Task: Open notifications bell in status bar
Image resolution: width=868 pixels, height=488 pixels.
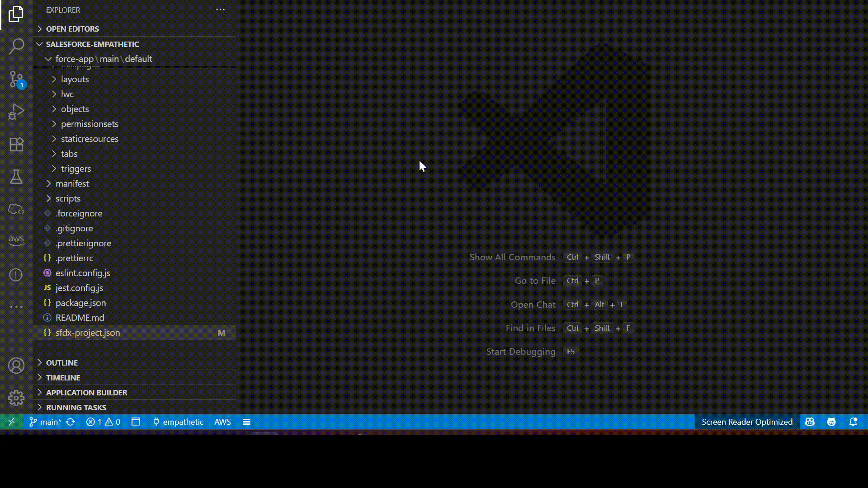Action: coord(853,422)
